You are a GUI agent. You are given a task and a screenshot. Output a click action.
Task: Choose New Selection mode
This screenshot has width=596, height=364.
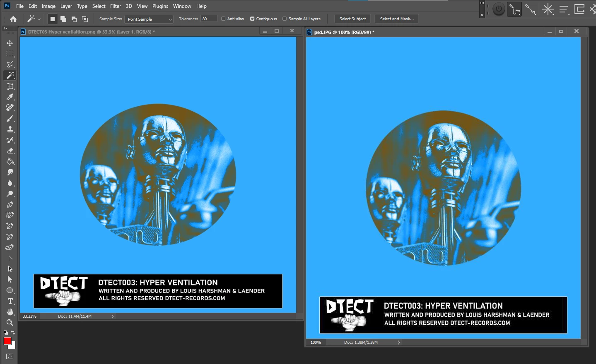pos(53,19)
